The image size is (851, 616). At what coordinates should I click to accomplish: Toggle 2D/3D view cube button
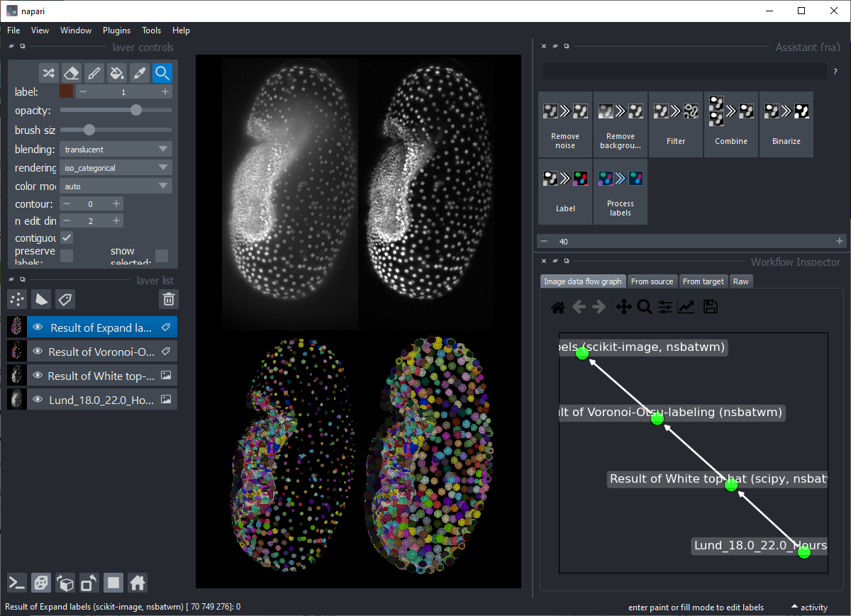point(41,583)
